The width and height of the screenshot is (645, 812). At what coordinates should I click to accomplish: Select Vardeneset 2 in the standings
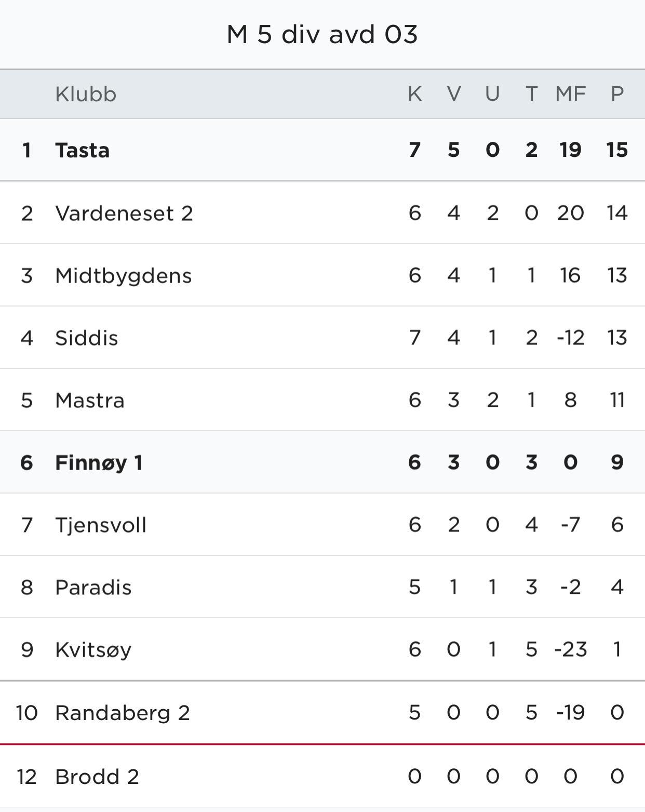(x=124, y=214)
